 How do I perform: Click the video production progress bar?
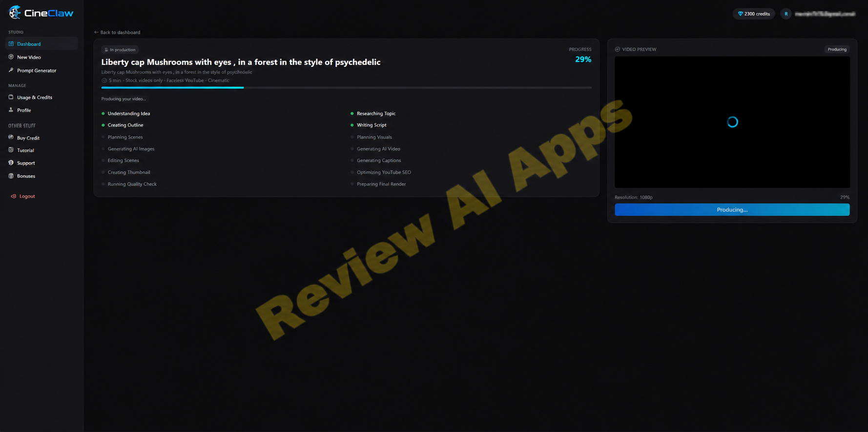coord(346,87)
